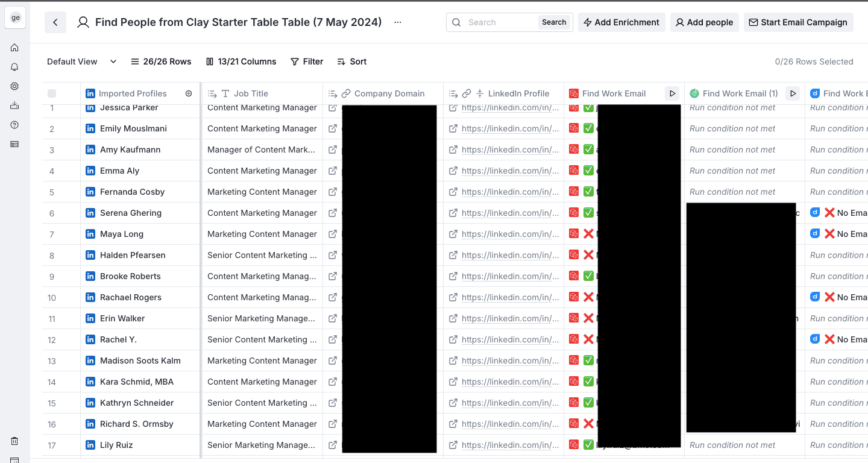Open the Sort menu

tap(352, 61)
